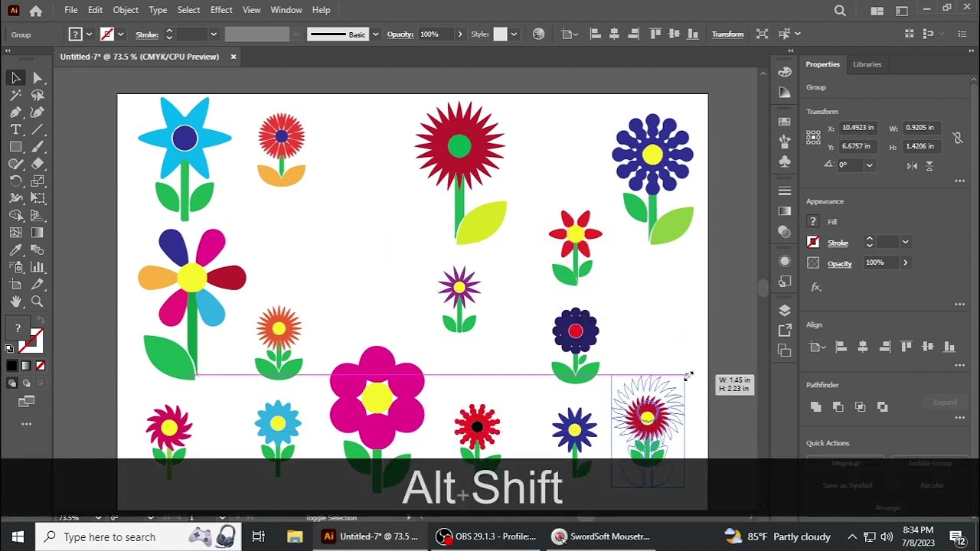Open the Asset Export panel icon
980x551 pixels.
[785, 331]
